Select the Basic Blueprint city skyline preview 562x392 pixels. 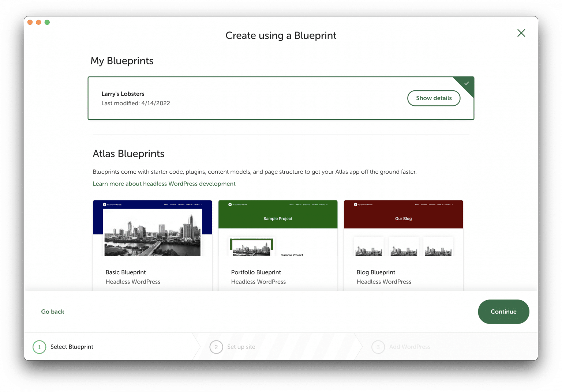[152, 232]
